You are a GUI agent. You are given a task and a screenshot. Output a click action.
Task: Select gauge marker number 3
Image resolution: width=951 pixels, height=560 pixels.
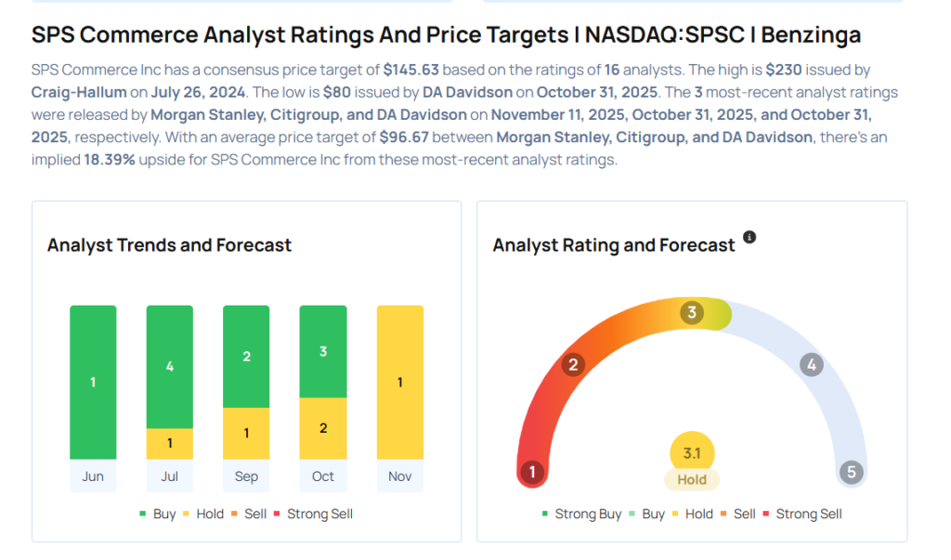tap(691, 313)
